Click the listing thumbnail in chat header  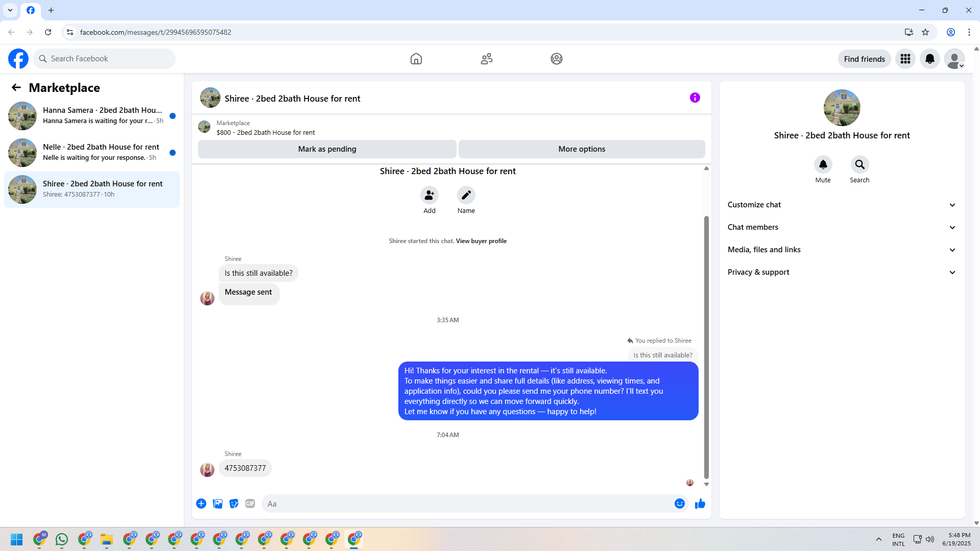tap(210, 98)
